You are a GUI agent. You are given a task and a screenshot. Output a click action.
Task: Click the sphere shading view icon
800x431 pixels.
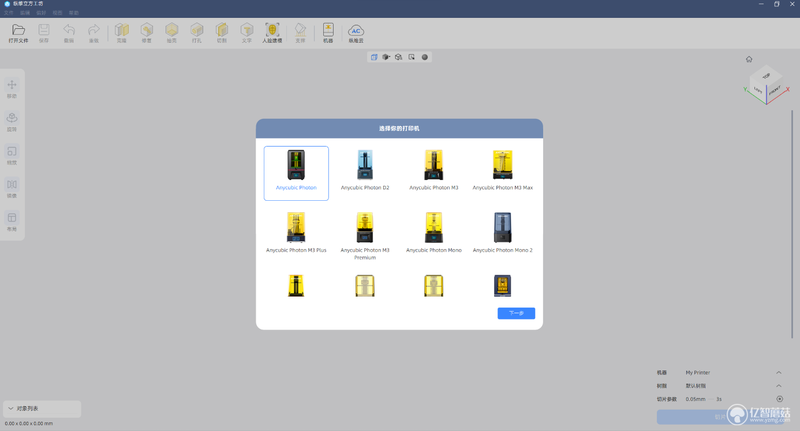tap(424, 57)
